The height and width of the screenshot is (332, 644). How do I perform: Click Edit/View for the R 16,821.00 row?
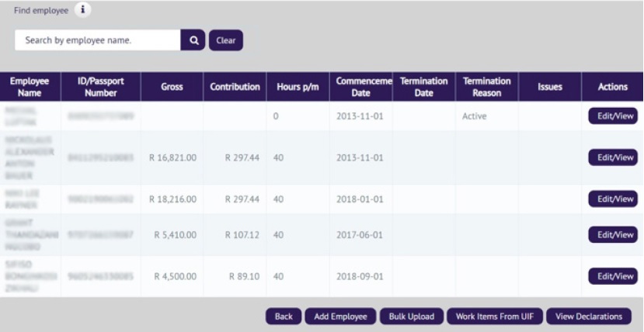click(x=613, y=157)
